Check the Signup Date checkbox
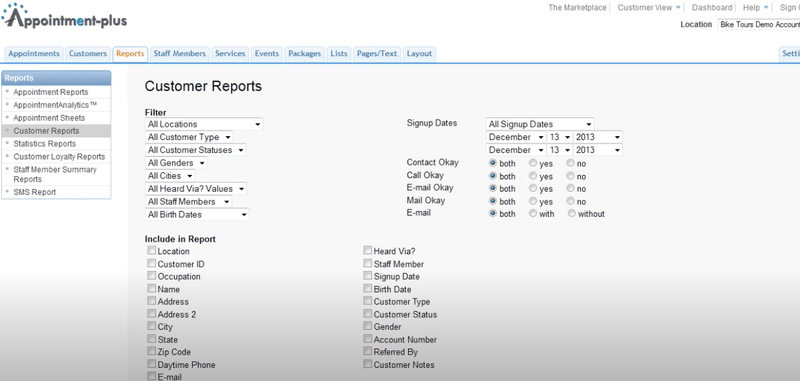 tap(368, 275)
